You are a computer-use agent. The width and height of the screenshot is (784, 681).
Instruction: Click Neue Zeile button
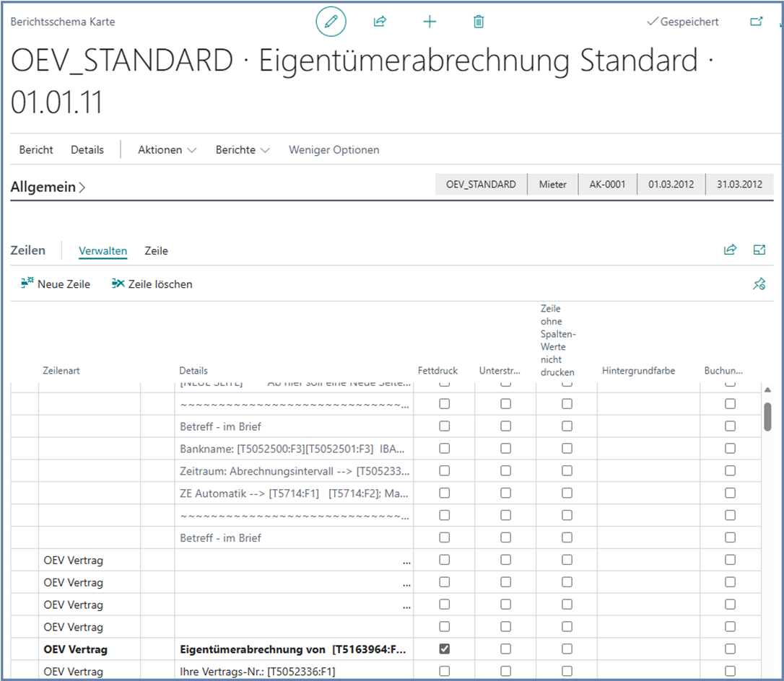(56, 284)
